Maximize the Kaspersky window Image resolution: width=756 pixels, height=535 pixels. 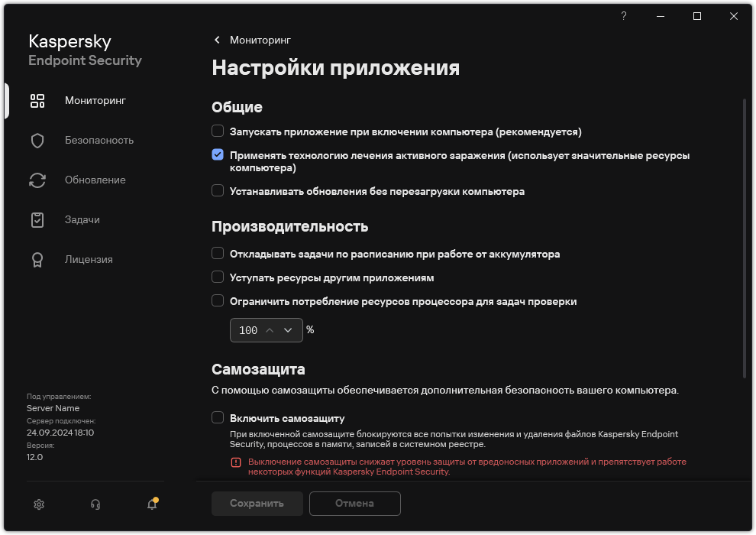[697, 16]
